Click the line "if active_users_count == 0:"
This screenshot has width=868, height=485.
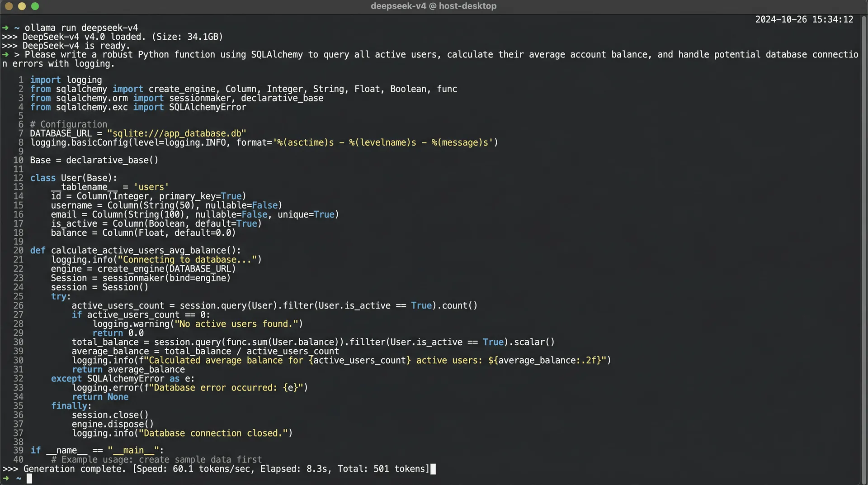pos(141,315)
